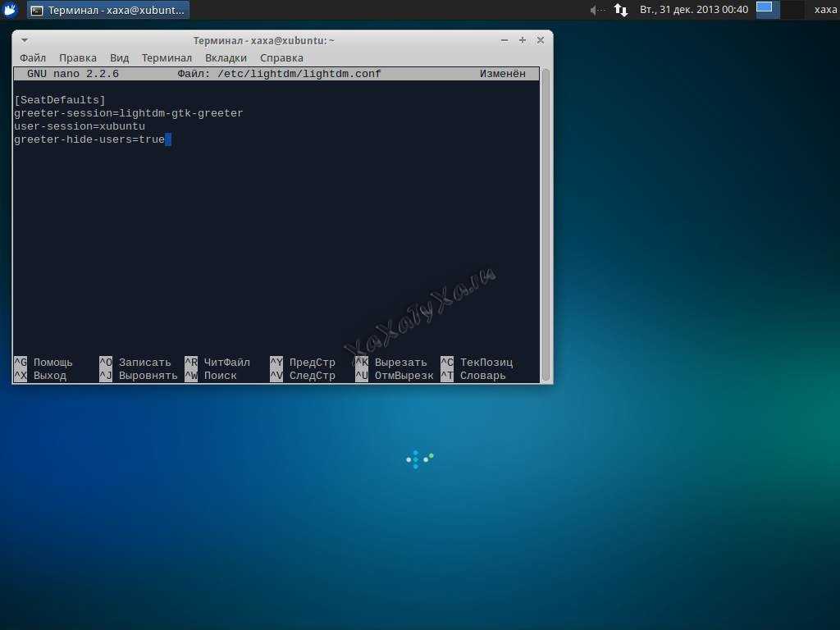
Task: Click the volume speaker icon in panel
Action: pyautogui.click(x=596, y=10)
